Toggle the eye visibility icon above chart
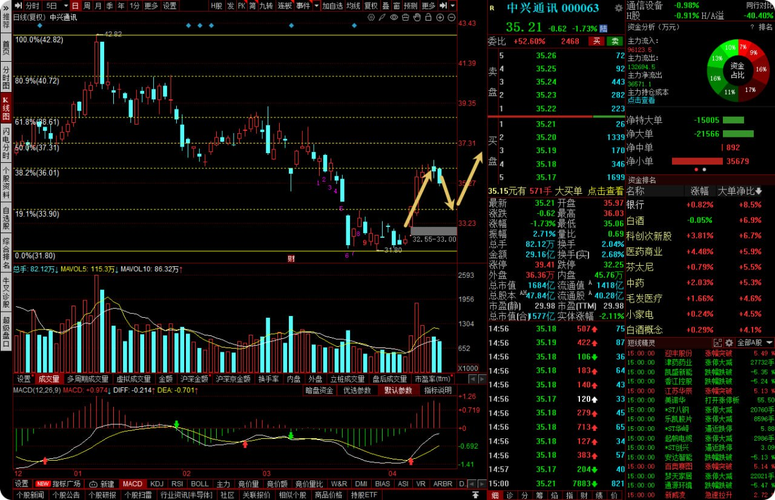The height and width of the screenshot is (500, 775). tap(393, 17)
